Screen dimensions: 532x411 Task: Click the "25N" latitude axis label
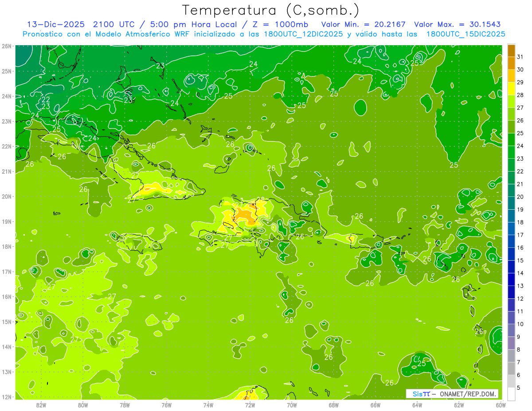[x=6, y=71]
